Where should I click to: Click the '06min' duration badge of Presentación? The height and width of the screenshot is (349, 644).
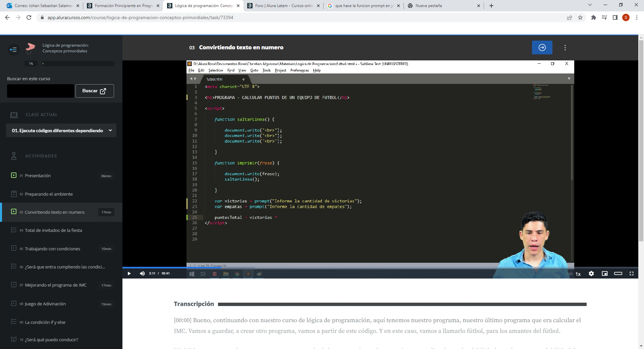(x=106, y=176)
